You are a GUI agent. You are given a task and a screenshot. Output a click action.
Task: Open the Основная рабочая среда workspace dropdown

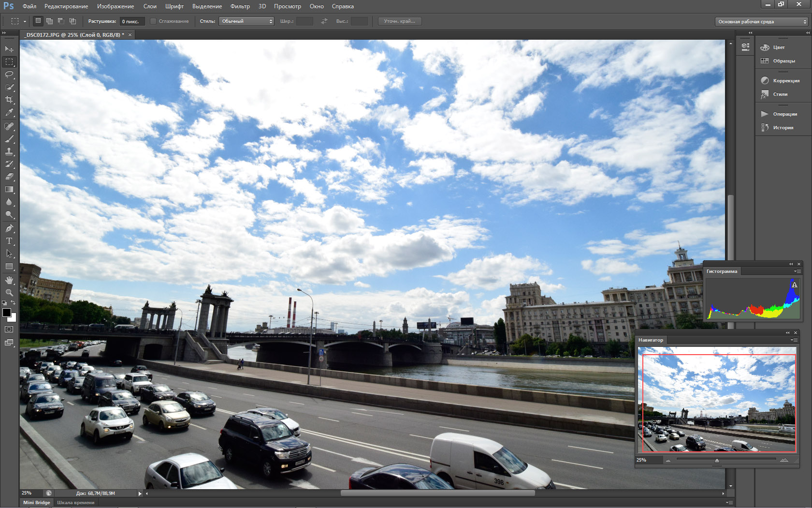[761, 21]
